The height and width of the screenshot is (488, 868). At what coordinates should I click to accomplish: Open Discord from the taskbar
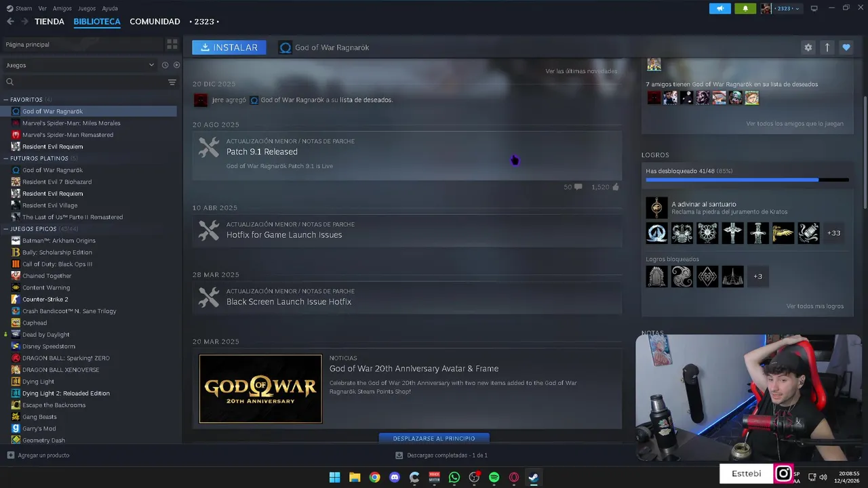click(395, 477)
